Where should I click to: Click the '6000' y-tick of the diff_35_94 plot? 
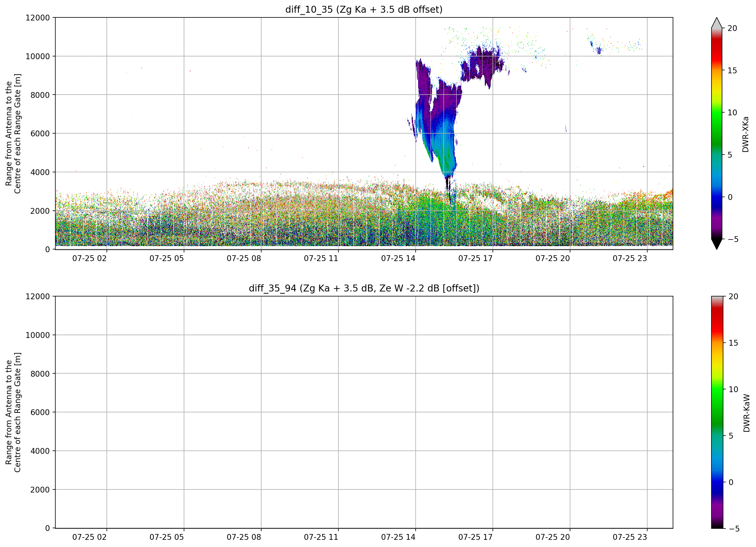[40, 412]
